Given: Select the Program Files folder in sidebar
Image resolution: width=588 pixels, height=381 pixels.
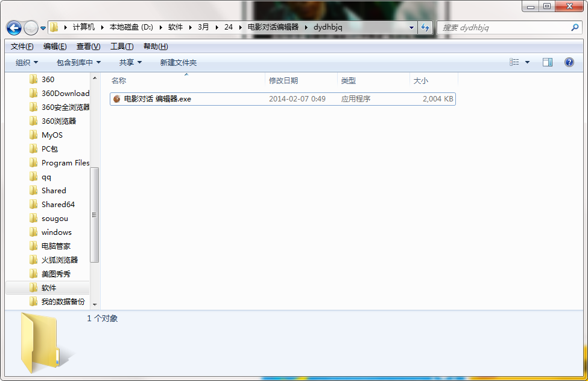Looking at the screenshot, I should [59, 162].
